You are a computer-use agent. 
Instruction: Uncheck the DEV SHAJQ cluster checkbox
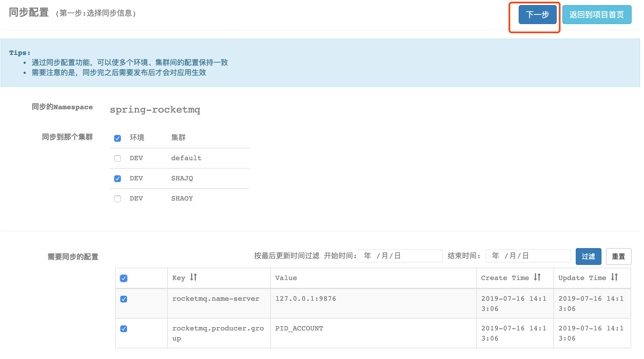pos(117,179)
